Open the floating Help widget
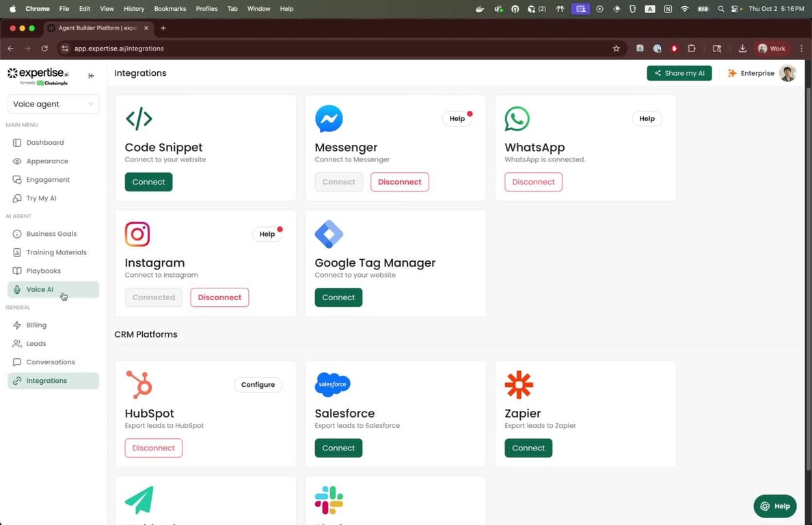This screenshot has width=812, height=525. point(774,506)
